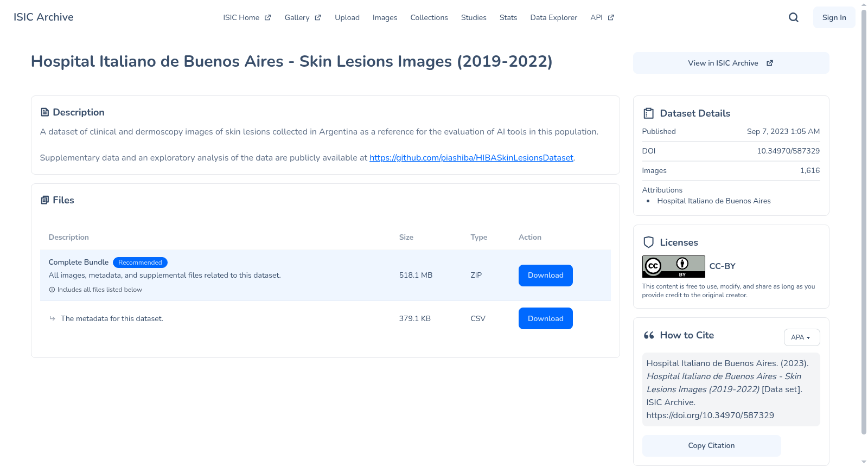Click the Description table column header
The width and height of the screenshot is (868, 467).
pyautogui.click(x=69, y=237)
